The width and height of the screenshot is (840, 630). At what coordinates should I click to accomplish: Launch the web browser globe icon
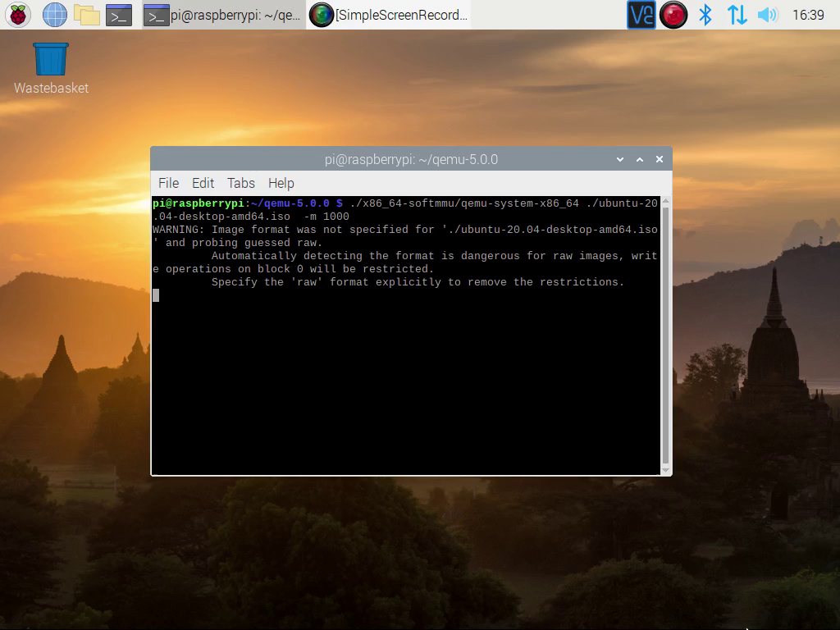click(55, 15)
